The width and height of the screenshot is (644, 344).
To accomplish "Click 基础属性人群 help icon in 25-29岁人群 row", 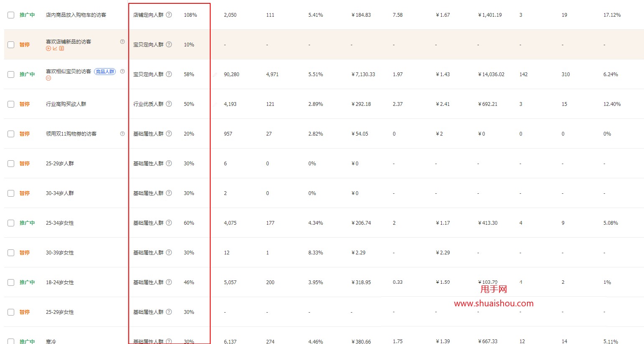I will [x=169, y=163].
